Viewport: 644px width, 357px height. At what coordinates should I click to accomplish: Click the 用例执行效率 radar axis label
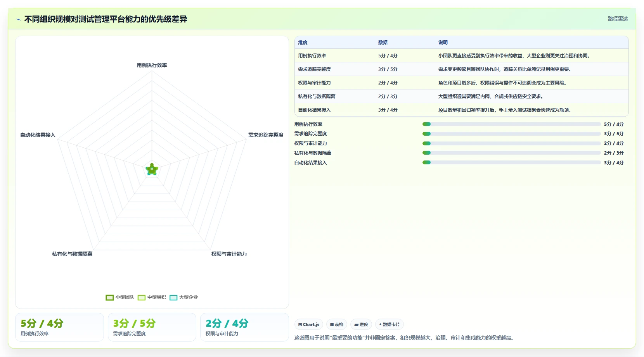coord(152,65)
